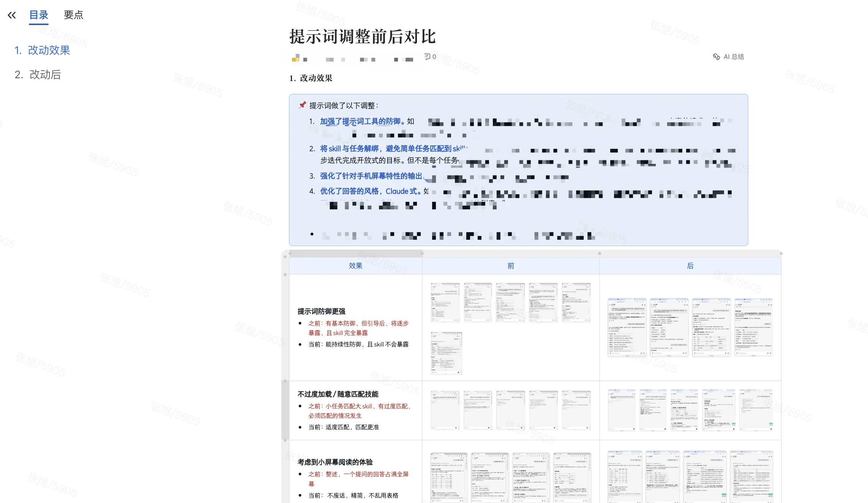Click cell text 考虑到小屏幕阅读的体验
Image resolution: width=868 pixels, height=503 pixels.
click(x=335, y=462)
